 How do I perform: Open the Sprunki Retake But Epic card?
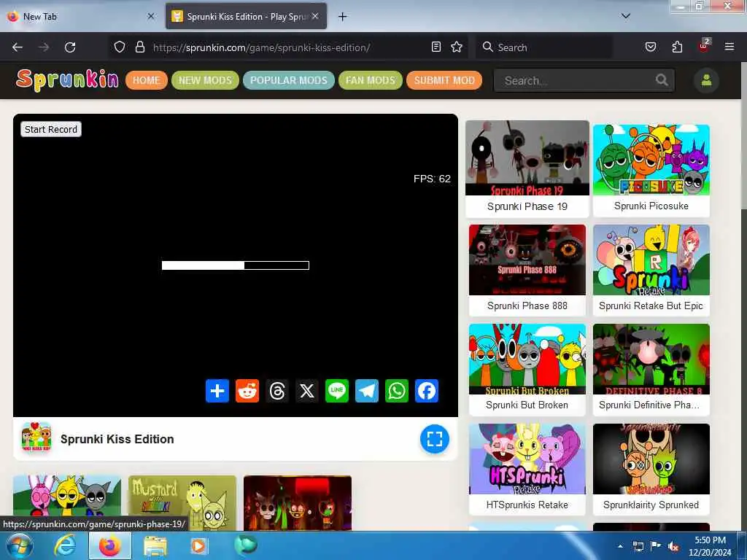click(x=651, y=270)
